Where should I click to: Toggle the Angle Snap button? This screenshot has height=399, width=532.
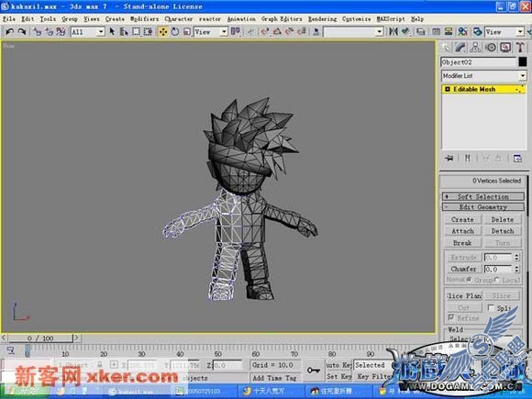tap(277, 32)
